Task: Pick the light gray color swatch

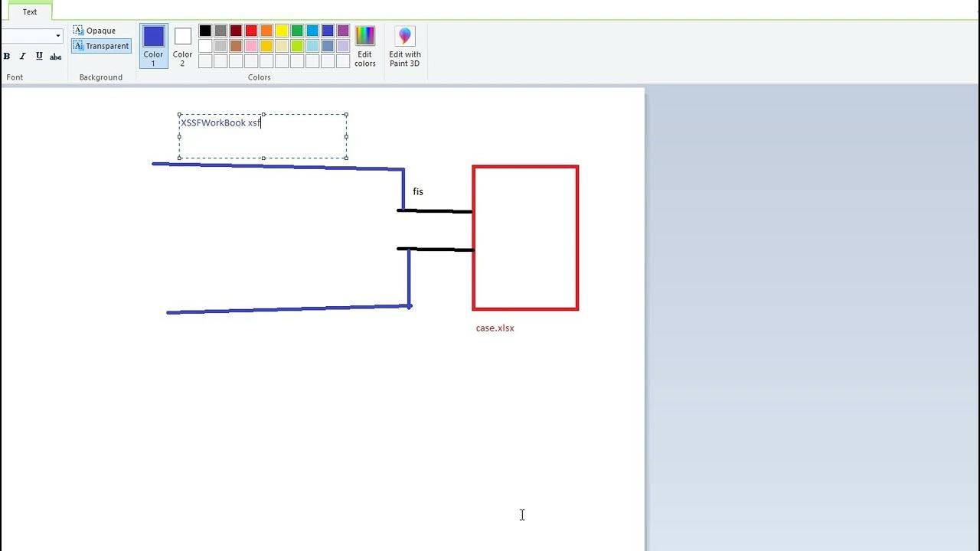Action: pos(220,46)
